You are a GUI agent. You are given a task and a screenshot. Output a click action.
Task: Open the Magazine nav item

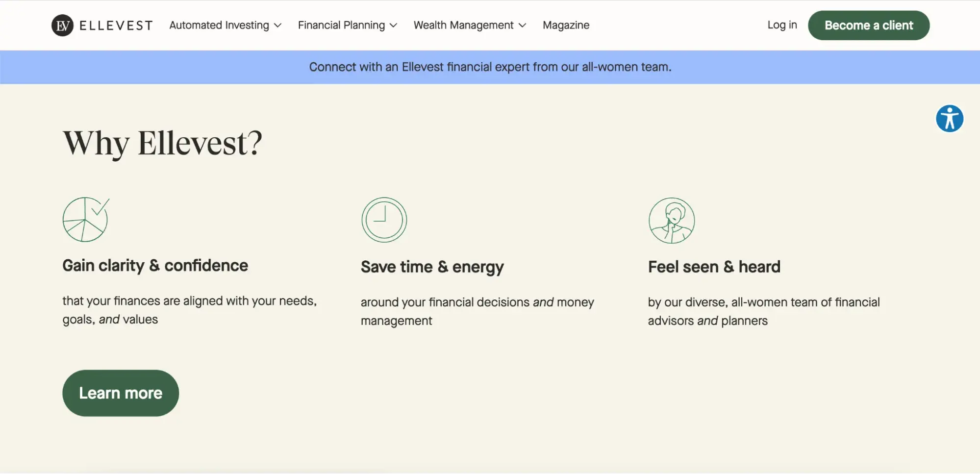[x=566, y=25]
